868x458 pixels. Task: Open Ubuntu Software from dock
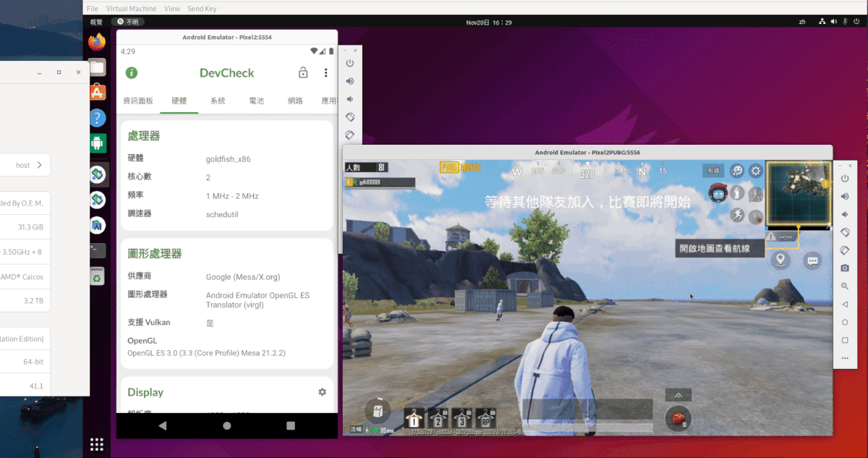click(97, 93)
